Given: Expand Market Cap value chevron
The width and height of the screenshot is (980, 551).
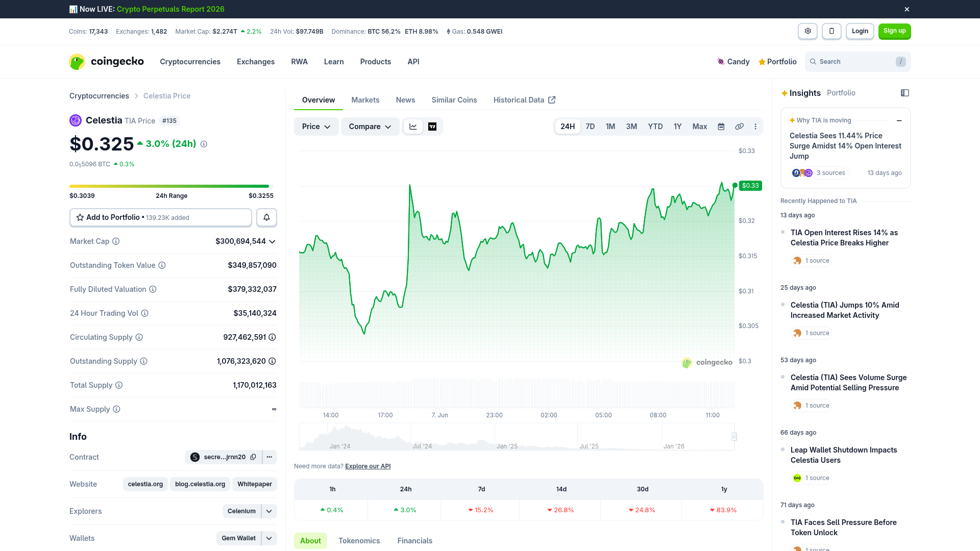Looking at the screenshot, I should [x=272, y=241].
